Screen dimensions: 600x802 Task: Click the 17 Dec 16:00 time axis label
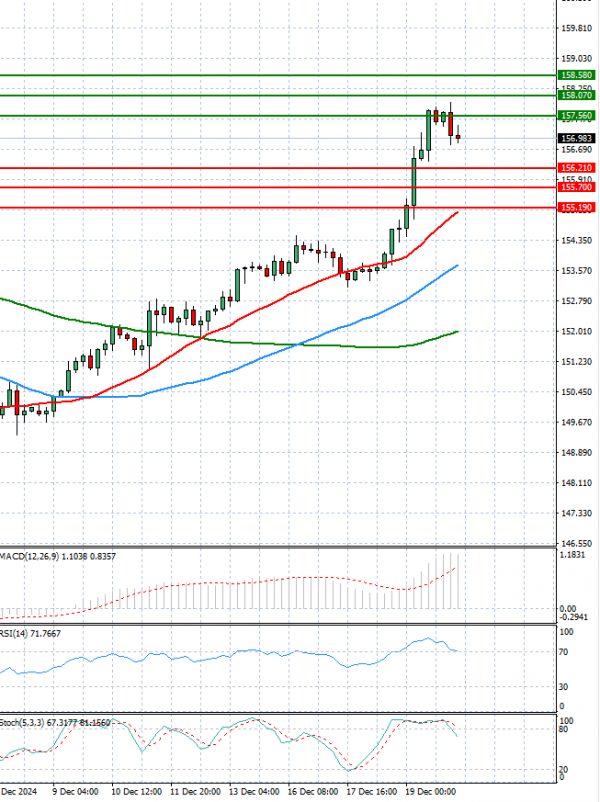coord(372,792)
